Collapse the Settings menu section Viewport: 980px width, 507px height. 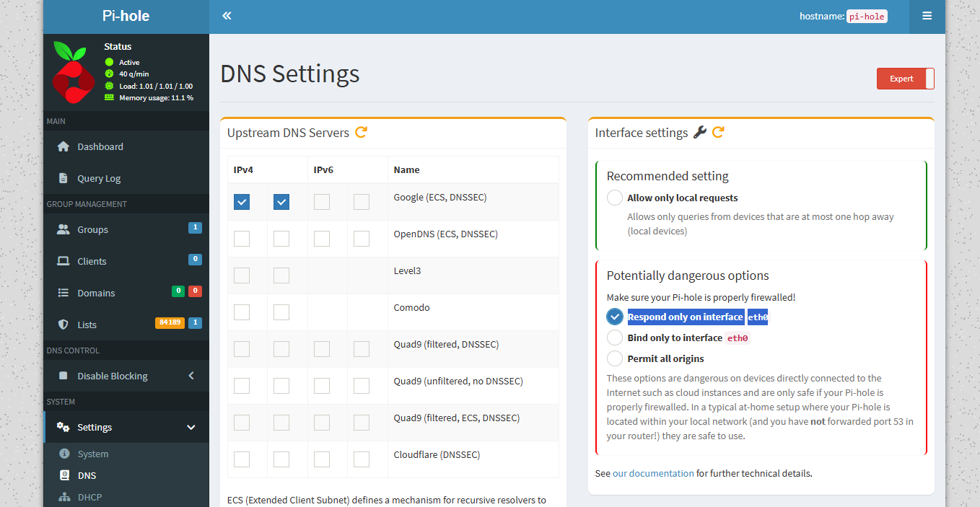tap(191, 427)
